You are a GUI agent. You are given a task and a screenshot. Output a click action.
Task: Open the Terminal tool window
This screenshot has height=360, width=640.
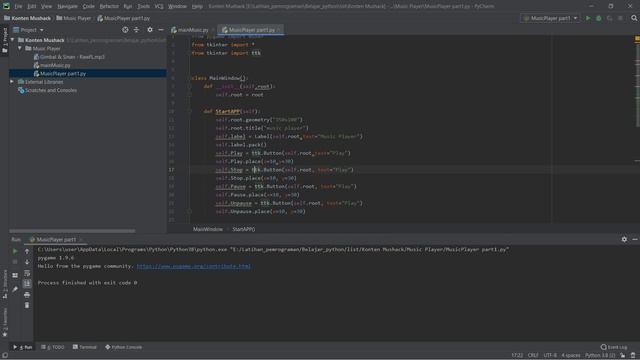click(x=84, y=347)
